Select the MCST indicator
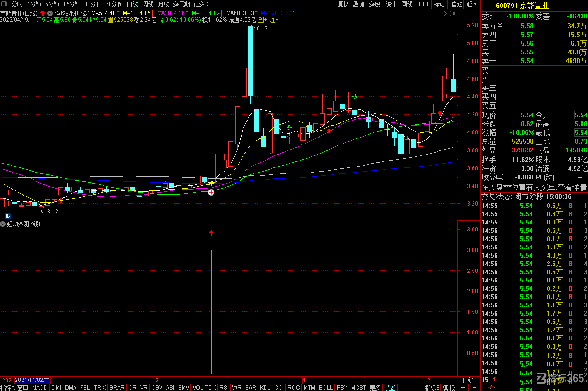The image size is (588, 391). [x=359, y=387]
